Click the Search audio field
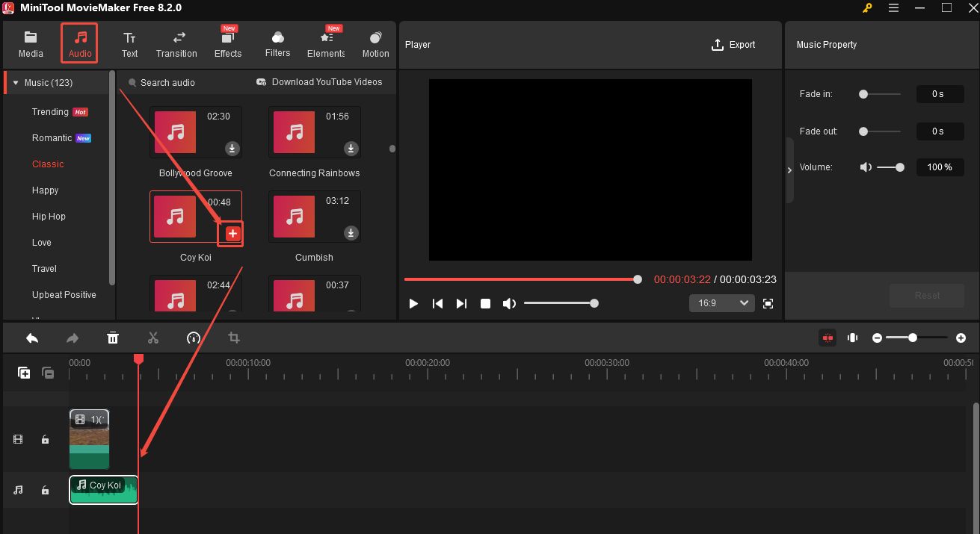The height and width of the screenshot is (534, 980). (167, 83)
